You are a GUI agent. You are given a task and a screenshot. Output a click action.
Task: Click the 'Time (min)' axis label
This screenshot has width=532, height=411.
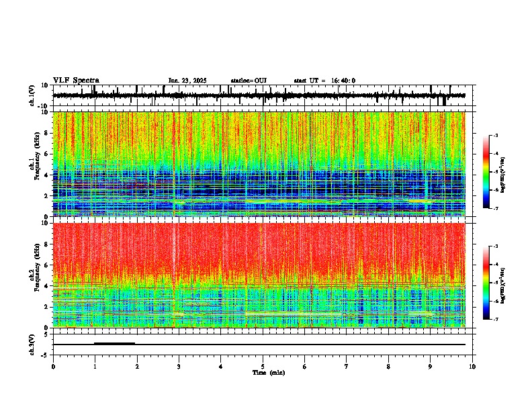(x=269, y=373)
